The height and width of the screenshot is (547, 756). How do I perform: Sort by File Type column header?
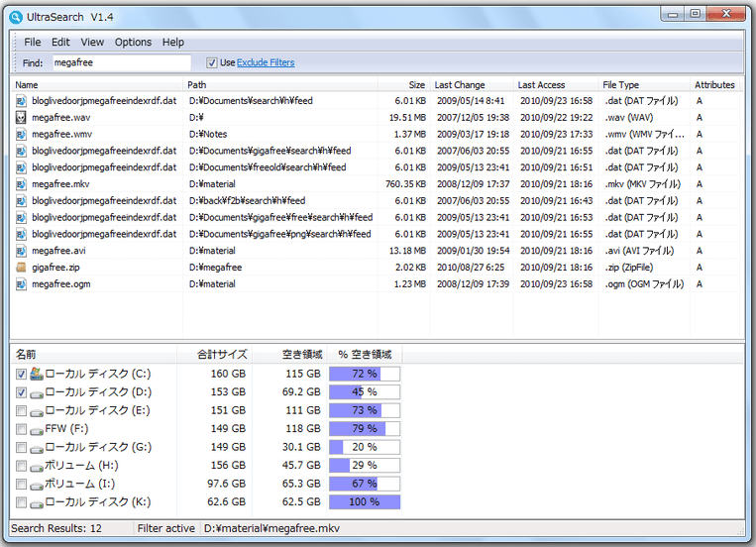[x=644, y=85]
